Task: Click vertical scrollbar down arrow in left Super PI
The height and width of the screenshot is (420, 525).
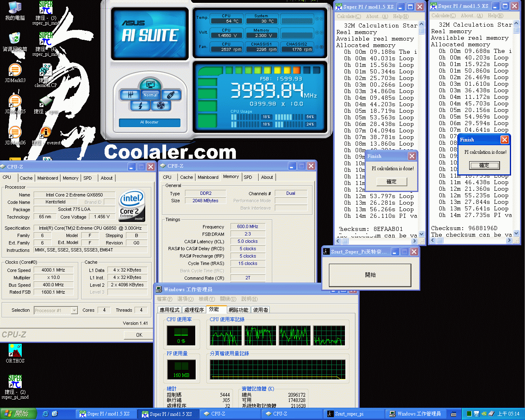Action: click(421, 235)
